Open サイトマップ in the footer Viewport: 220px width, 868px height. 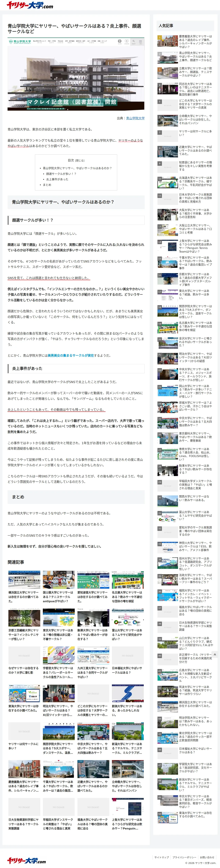click(161, 857)
